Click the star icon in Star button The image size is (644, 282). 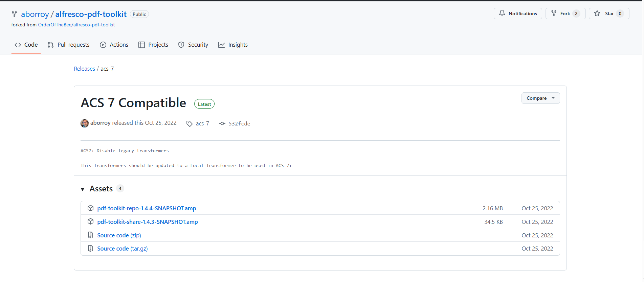597,13
